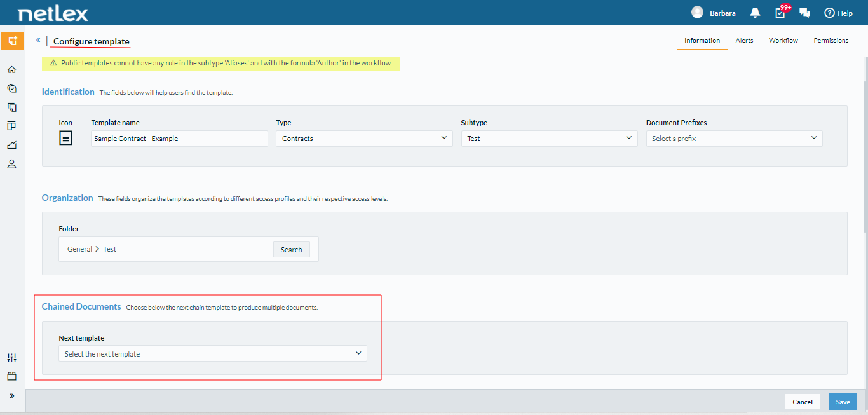Open the box icon in the sidebar
This screenshot has width=868, height=415.
[x=11, y=376]
